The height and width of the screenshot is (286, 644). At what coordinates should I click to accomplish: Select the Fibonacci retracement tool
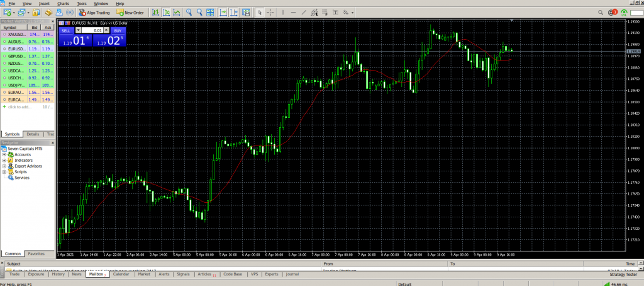[x=325, y=13]
